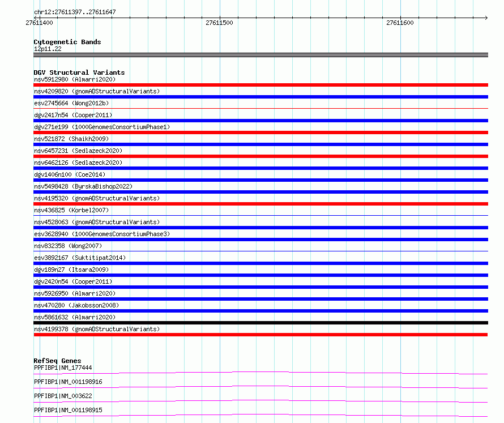Open variant nsv5498428 (ByrskaBishop2022) label
The width and height of the screenshot is (504, 423).
pyautogui.click(x=83, y=186)
